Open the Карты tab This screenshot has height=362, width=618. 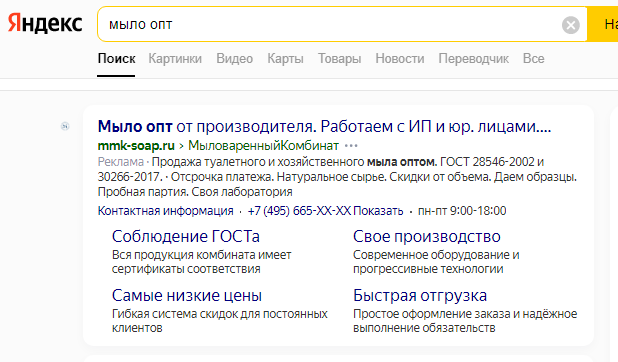pyautogui.click(x=285, y=59)
